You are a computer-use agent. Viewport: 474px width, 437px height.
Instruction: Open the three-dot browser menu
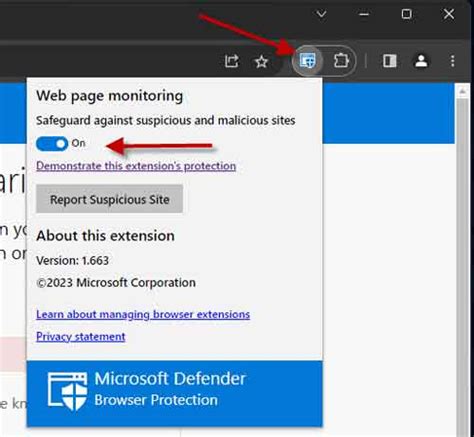pyautogui.click(x=452, y=61)
